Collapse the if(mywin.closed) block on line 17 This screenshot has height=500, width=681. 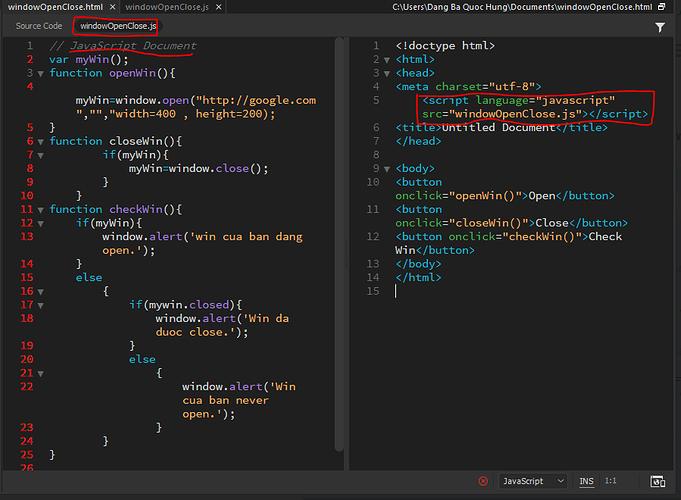click(x=40, y=305)
